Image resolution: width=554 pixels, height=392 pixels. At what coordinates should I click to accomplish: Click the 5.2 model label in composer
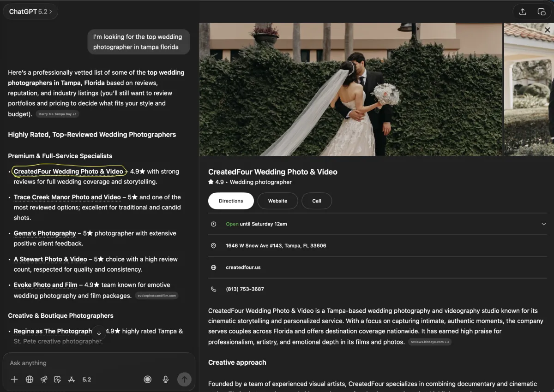(x=87, y=380)
